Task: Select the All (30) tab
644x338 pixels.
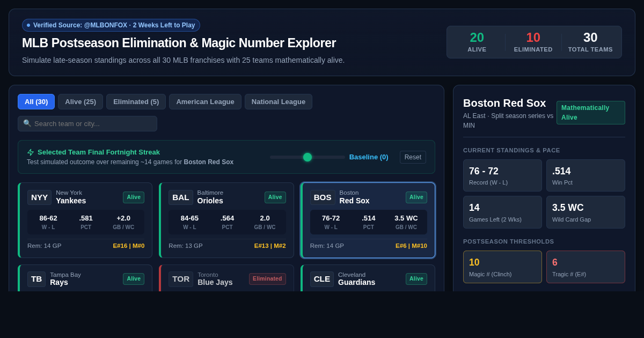Action: pos(36,102)
